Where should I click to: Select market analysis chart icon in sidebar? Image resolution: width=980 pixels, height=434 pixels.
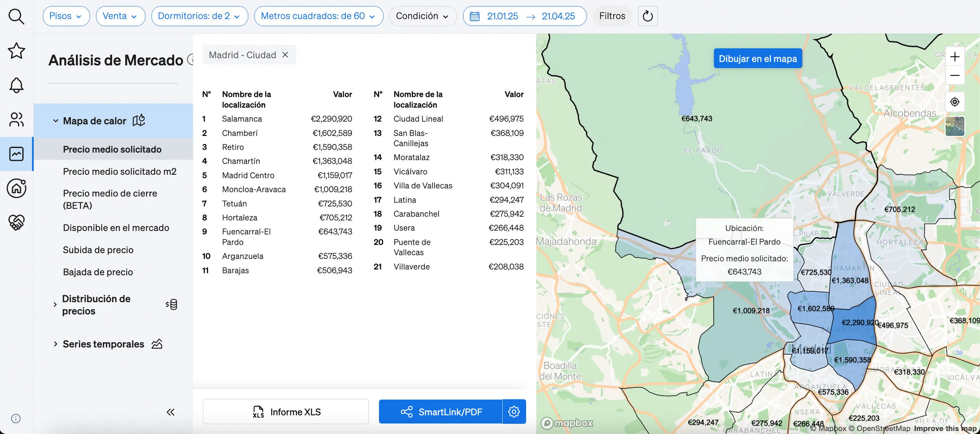click(16, 154)
